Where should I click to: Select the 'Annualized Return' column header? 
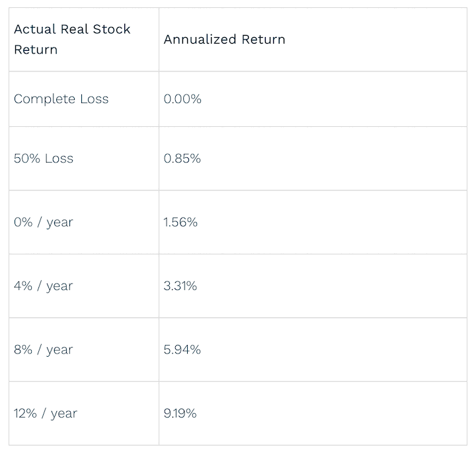313,40
